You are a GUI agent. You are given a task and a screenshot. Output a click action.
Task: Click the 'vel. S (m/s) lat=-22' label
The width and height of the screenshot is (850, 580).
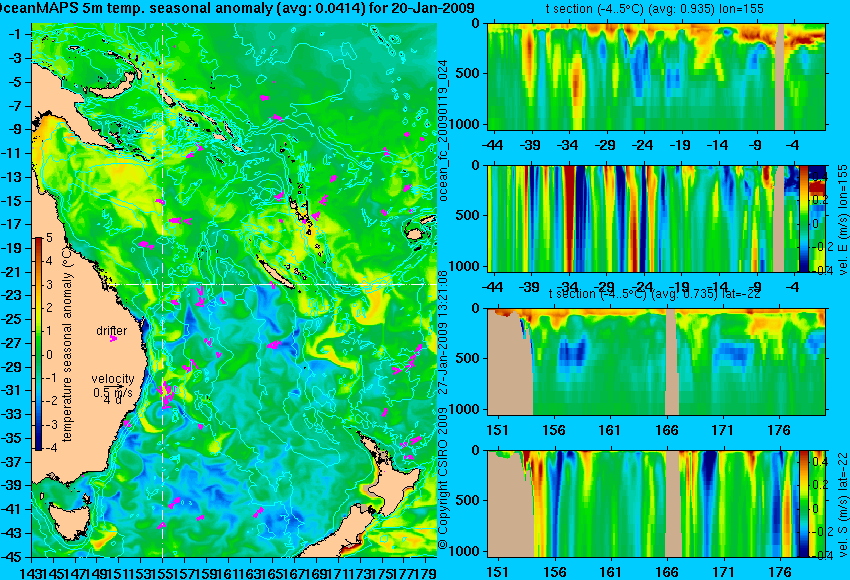coord(843,504)
